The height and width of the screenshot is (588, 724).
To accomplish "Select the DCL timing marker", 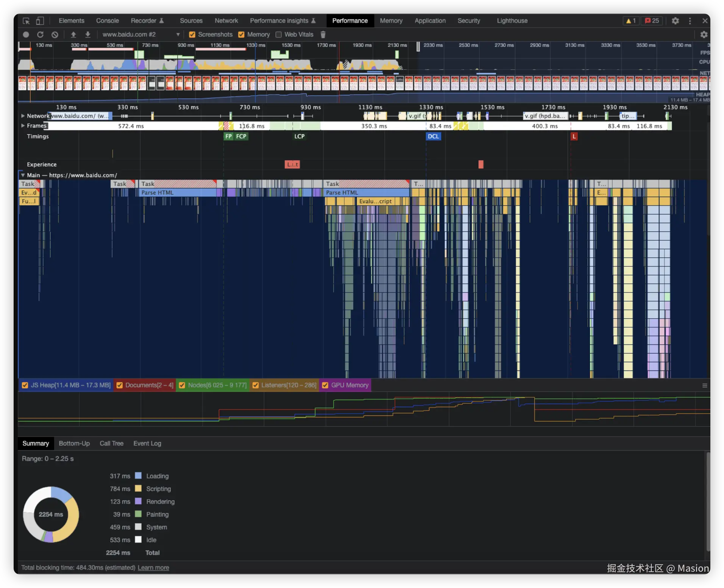I will coord(433,136).
